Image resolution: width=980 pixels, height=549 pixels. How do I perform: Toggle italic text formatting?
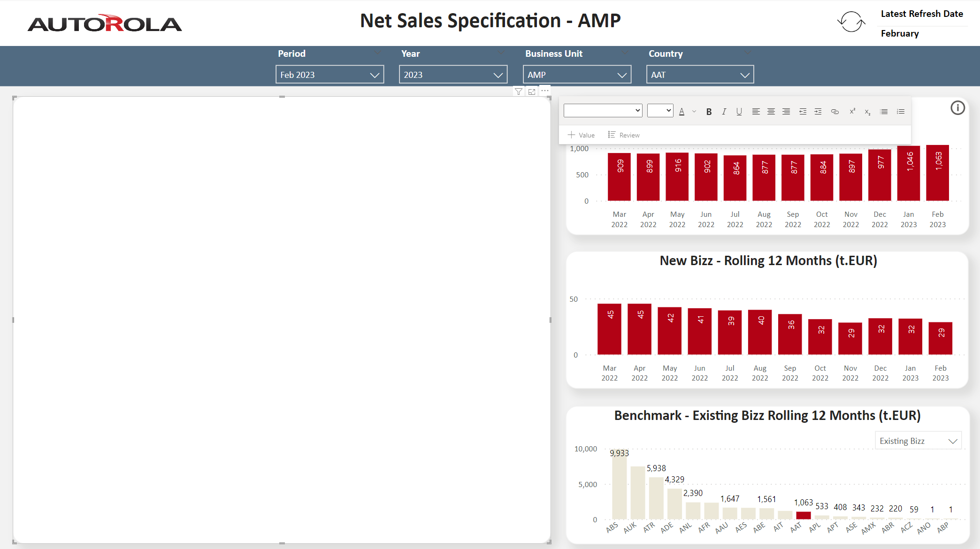(724, 112)
